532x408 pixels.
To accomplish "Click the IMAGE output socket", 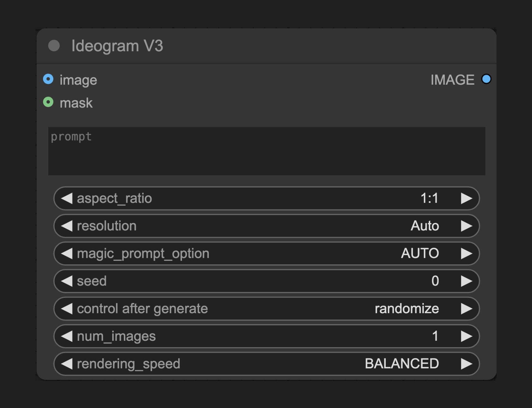I will (486, 79).
